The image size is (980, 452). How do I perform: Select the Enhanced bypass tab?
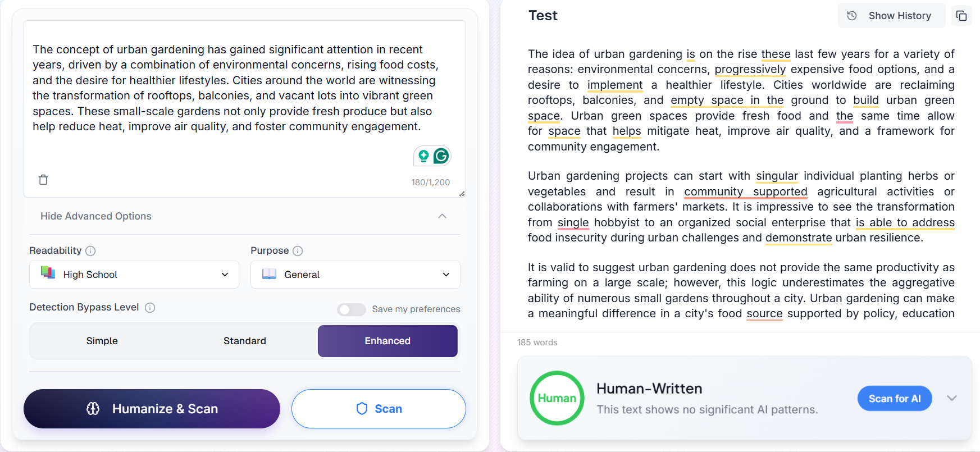388,341
